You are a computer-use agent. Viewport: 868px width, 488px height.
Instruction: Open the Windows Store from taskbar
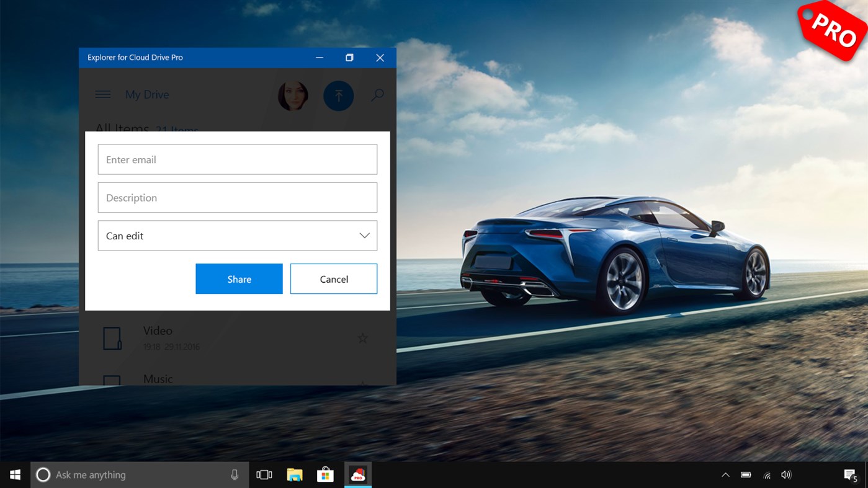point(324,474)
